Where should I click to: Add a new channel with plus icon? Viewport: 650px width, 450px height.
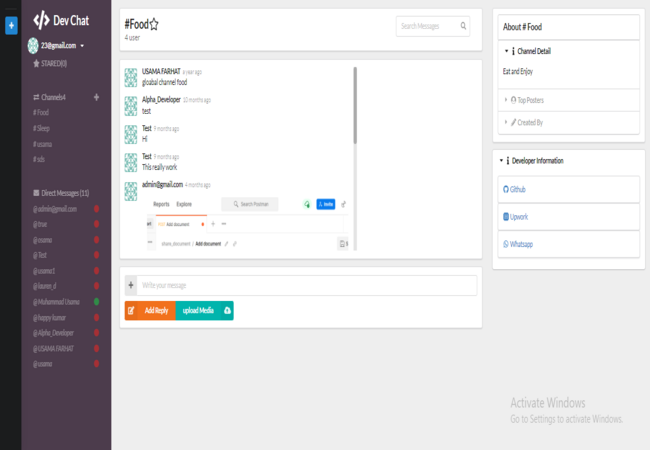click(x=96, y=97)
